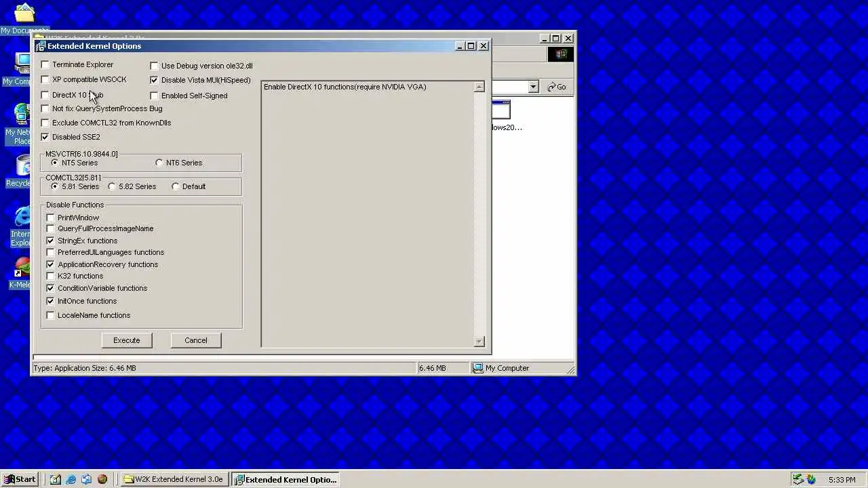Screen dimensions: 868x488
Task: Click Extended Kernel Options taskbar button
Action: click(x=284, y=479)
